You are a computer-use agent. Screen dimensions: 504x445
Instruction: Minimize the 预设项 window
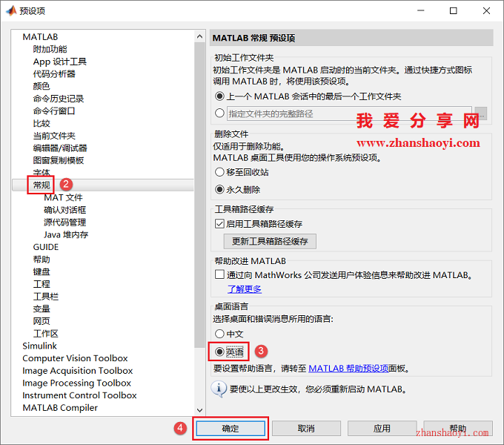point(421,10)
